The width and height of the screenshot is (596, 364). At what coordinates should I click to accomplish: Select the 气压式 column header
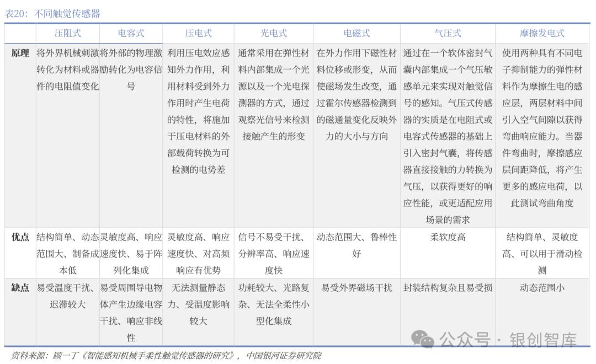click(x=448, y=34)
